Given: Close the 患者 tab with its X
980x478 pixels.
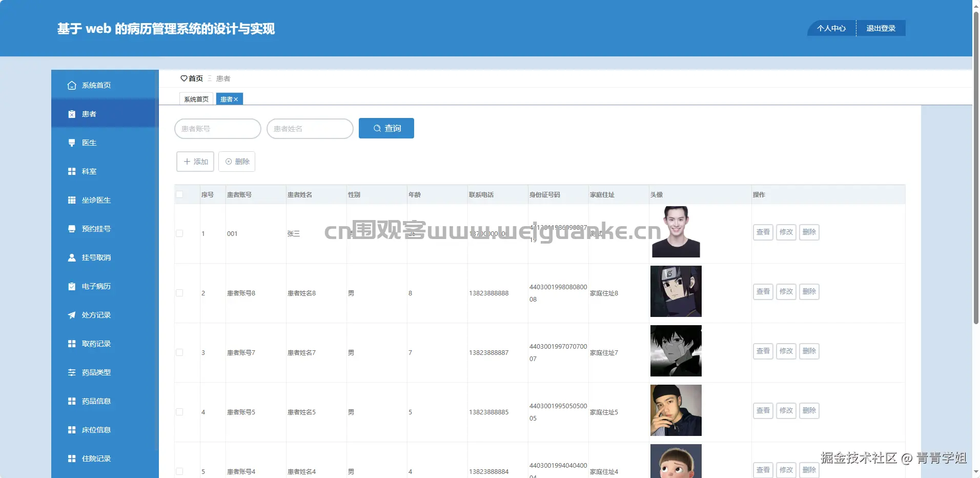Looking at the screenshot, I should click(x=236, y=99).
